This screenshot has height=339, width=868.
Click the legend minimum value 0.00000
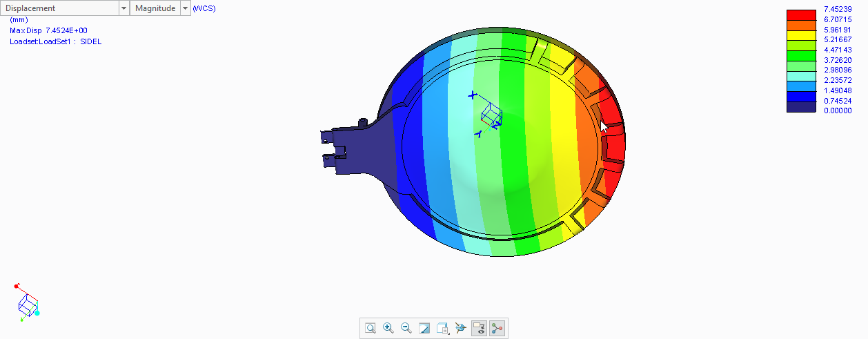point(838,110)
